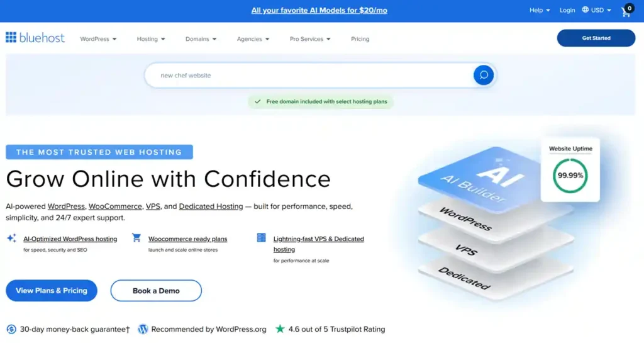
Task: Click the globe currency icon
Action: click(x=586, y=10)
